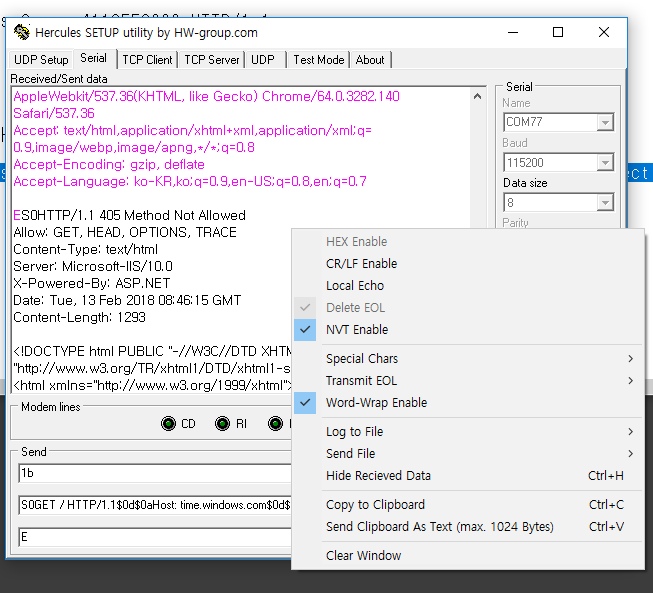
Task: Click the scroll-up arrow of received data
Action: click(478, 97)
